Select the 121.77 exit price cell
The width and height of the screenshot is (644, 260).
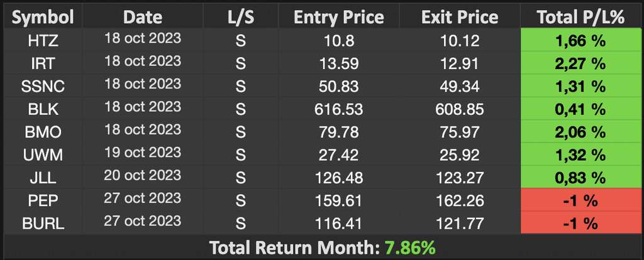point(460,224)
